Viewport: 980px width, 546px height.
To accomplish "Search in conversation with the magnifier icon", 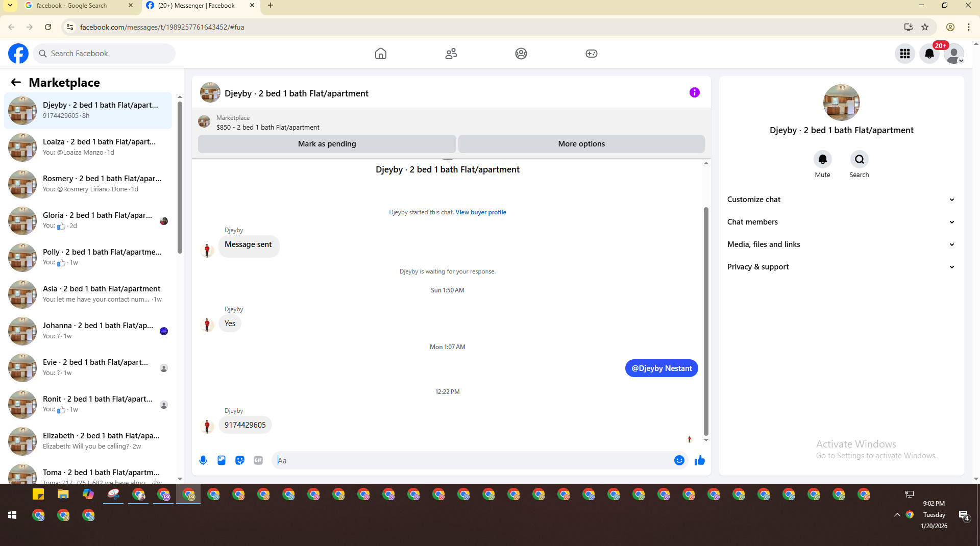I will (860, 159).
